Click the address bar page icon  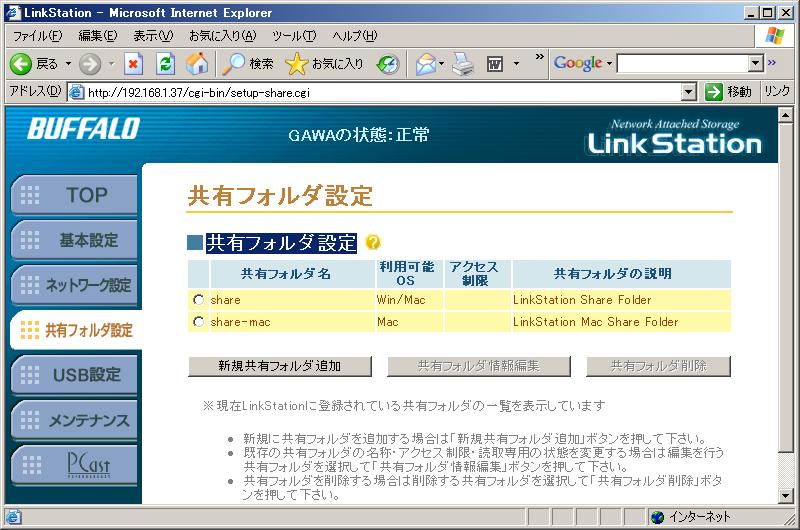click(x=77, y=92)
